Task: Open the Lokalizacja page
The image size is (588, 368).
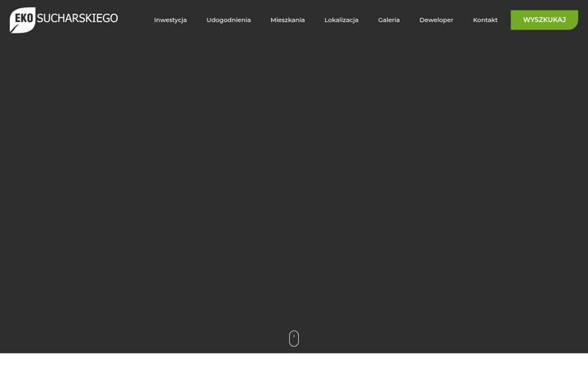Action: [x=341, y=20]
